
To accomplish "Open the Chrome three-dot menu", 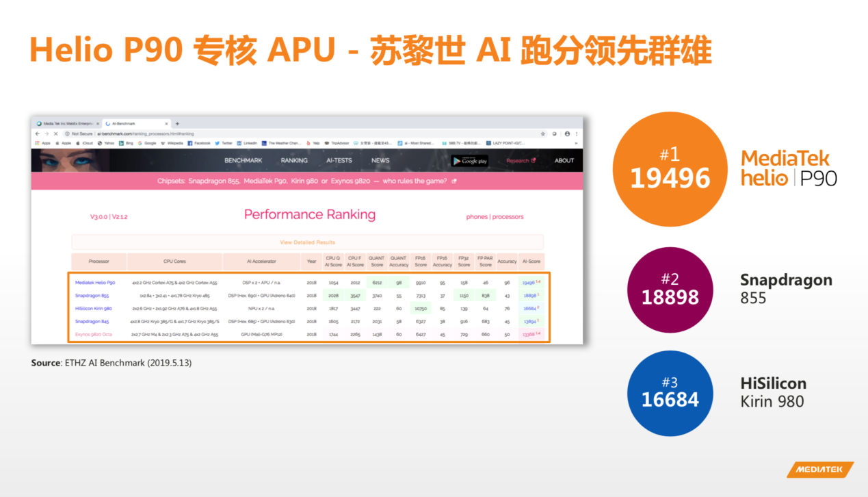I will click(577, 133).
